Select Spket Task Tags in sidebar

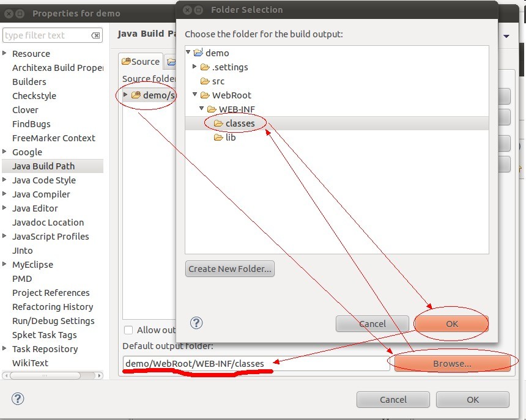(45, 335)
